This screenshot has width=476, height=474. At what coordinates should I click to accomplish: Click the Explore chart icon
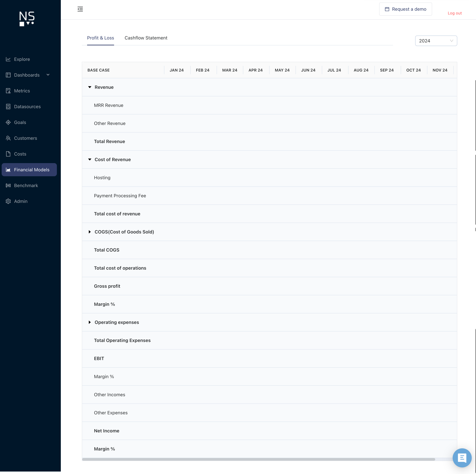pyautogui.click(x=8, y=59)
